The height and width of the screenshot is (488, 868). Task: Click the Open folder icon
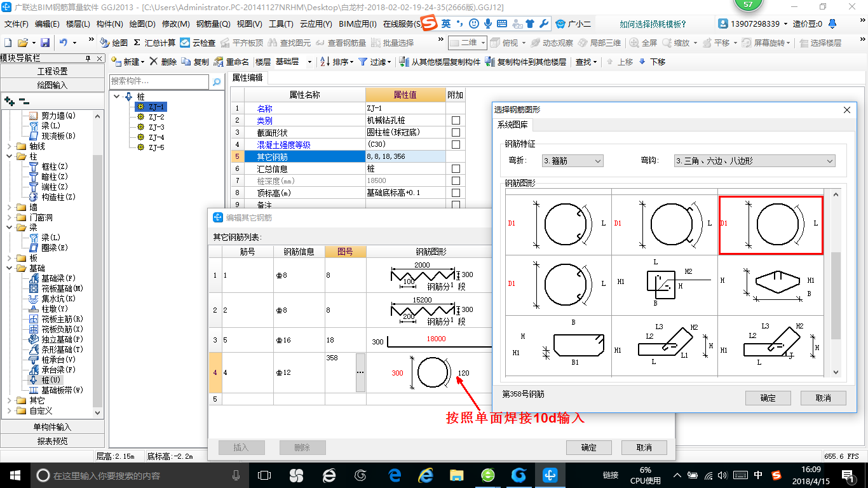coord(22,43)
